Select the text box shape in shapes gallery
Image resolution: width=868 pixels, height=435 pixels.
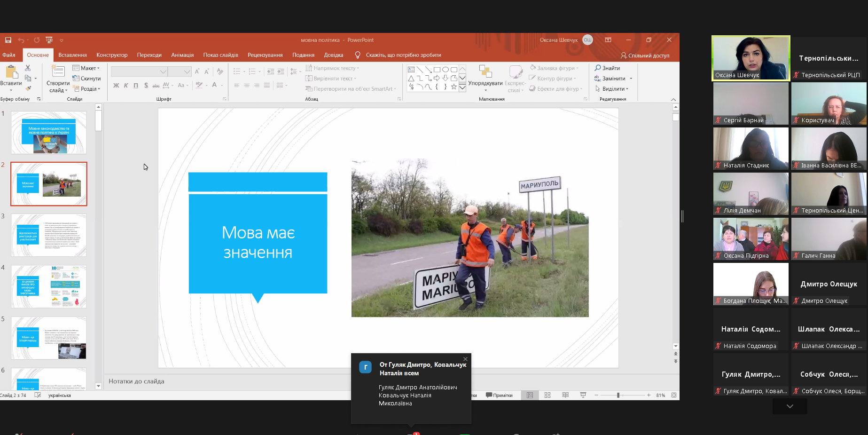pos(411,70)
